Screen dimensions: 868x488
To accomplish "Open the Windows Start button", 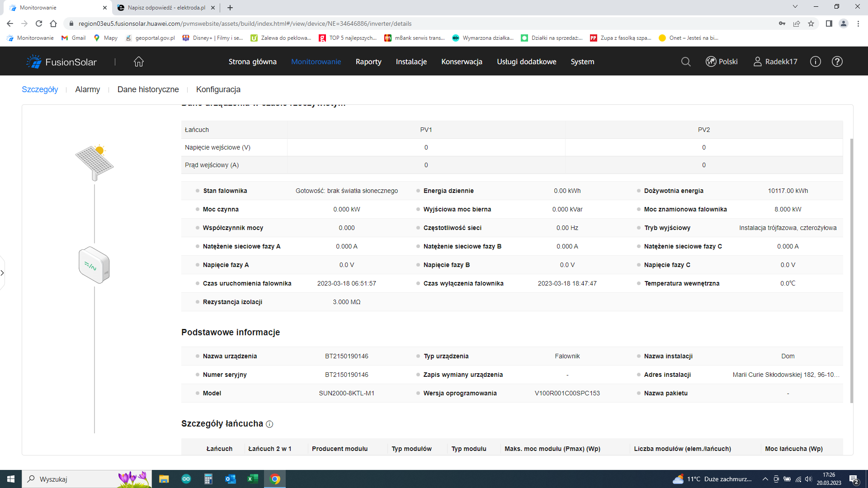I will (x=11, y=479).
